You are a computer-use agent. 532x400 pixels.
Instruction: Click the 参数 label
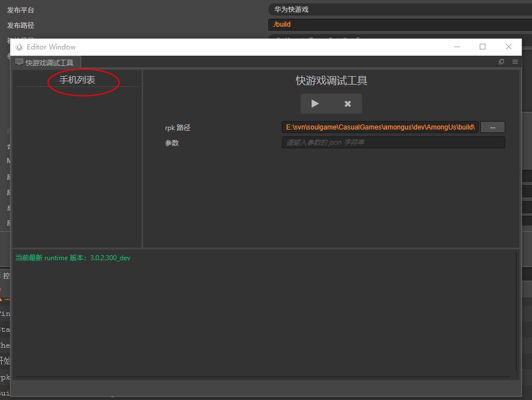[172, 143]
